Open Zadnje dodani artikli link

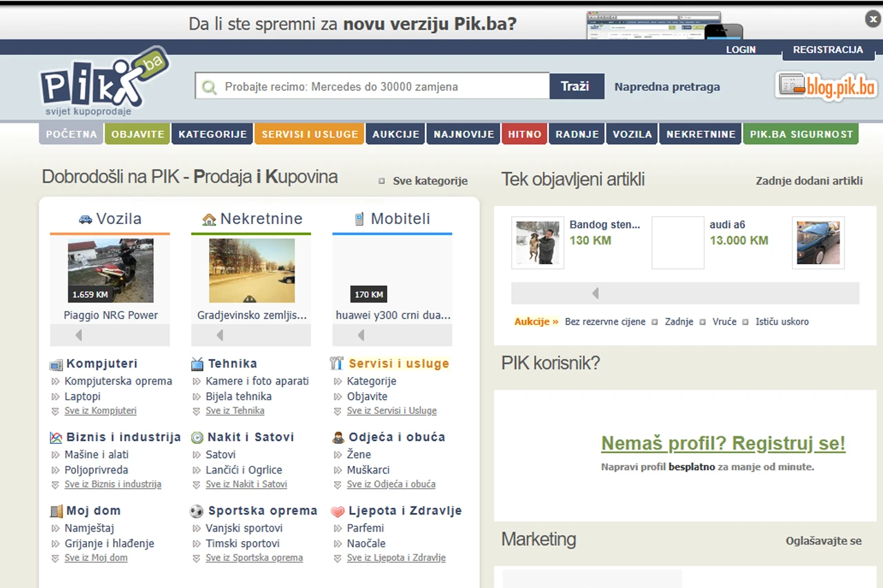pyautogui.click(x=809, y=181)
